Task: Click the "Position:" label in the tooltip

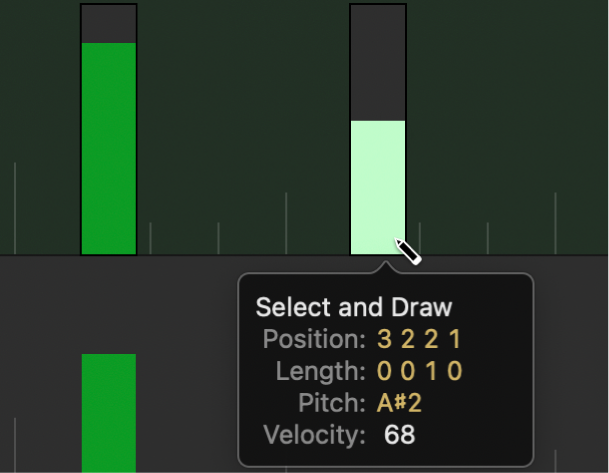Action: pyautogui.click(x=314, y=339)
